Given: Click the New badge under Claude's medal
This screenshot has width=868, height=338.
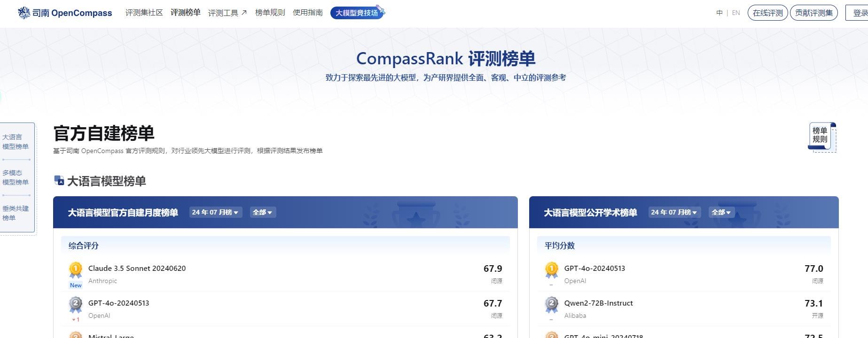Looking at the screenshot, I should click(x=76, y=285).
